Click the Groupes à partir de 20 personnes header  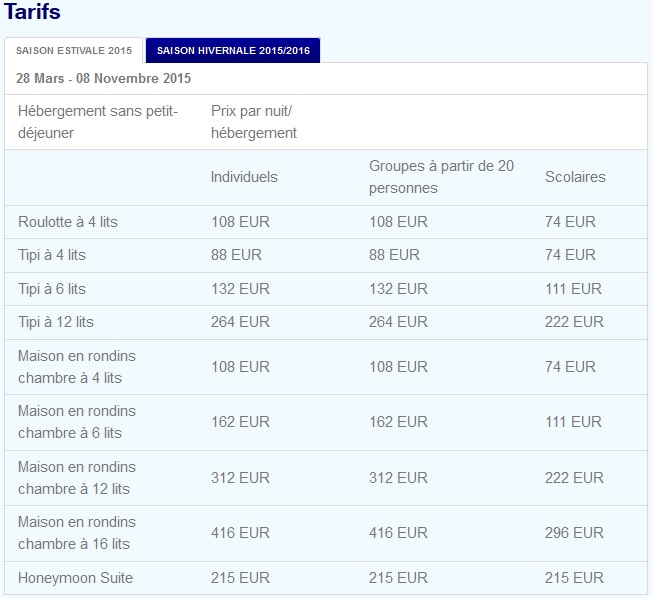pyautogui.click(x=441, y=177)
